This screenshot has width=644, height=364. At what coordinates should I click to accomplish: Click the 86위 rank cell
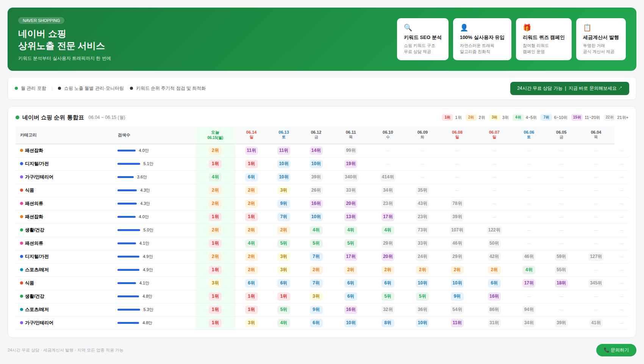click(494, 310)
